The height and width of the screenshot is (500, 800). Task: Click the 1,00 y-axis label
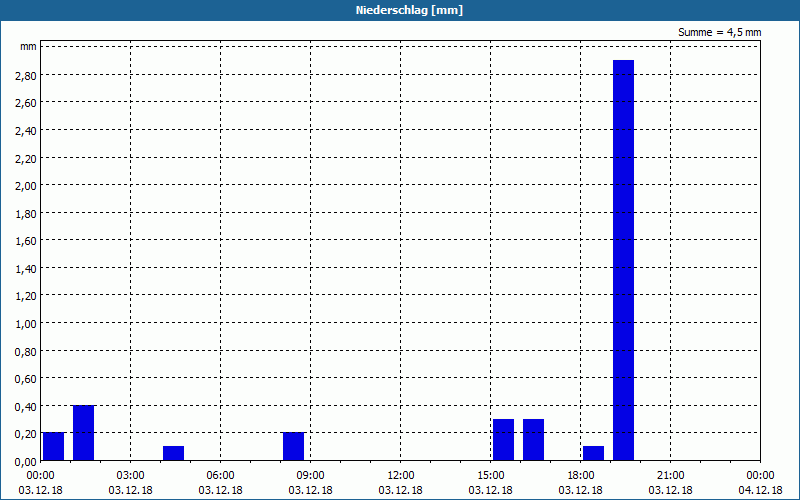tap(26, 323)
